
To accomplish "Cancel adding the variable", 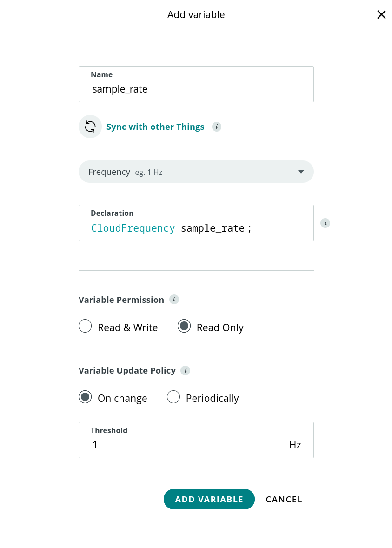I will click(284, 499).
